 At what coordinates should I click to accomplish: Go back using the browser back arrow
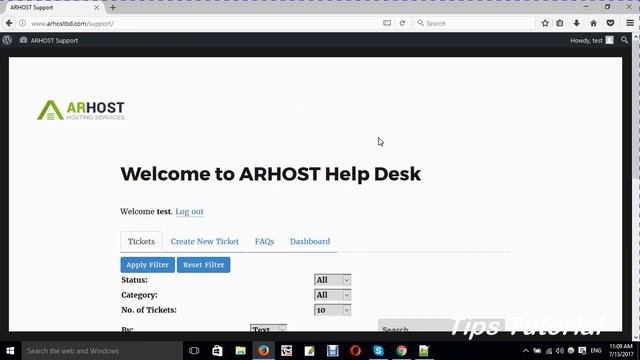click(9, 23)
